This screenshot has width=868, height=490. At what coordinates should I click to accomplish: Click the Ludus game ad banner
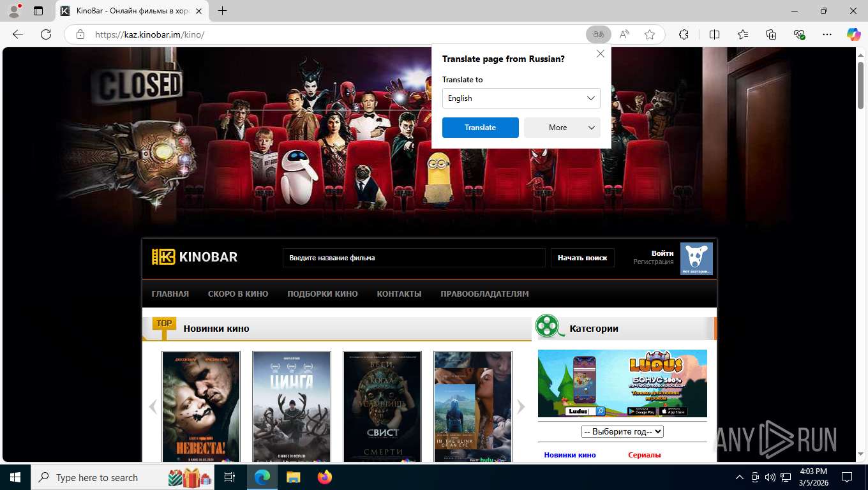click(x=622, y=383)
